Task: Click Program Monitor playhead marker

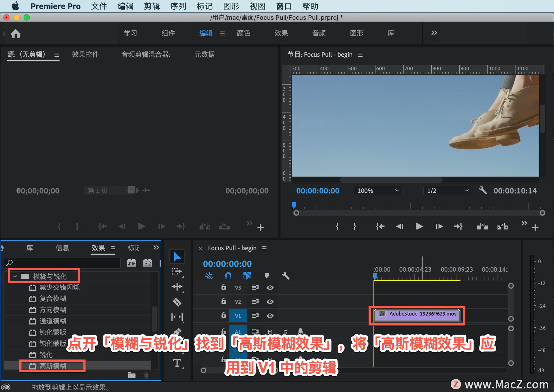Action: tap(294, 205)
